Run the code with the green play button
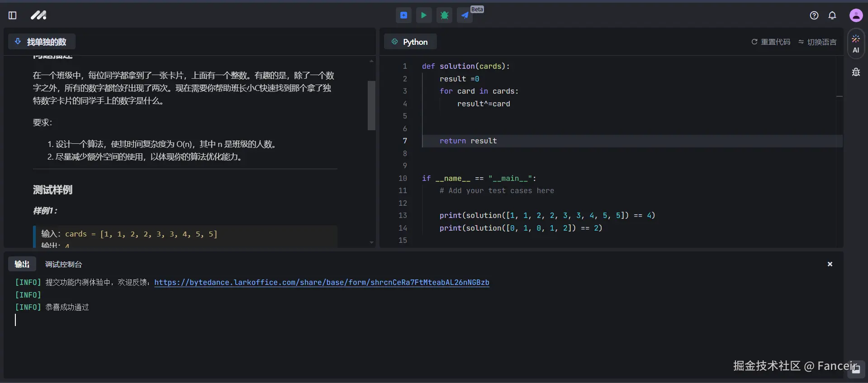The height and width of the screenshot is (383, 868). point(424,15)
